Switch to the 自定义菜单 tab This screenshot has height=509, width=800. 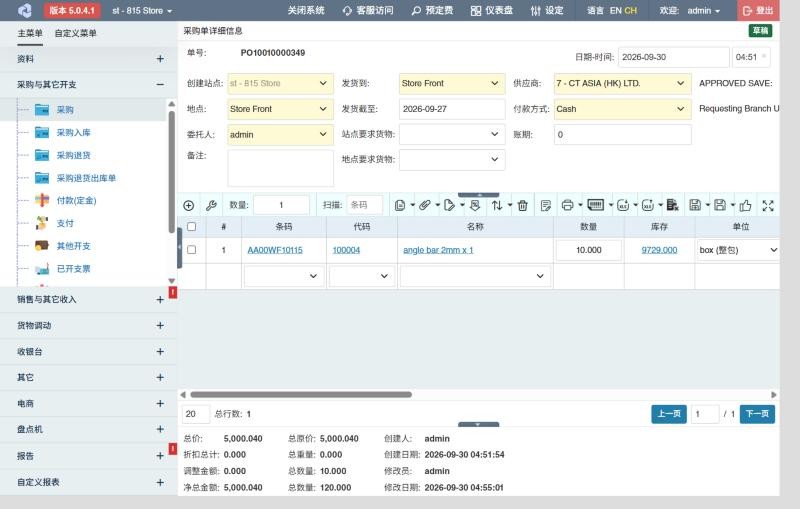[x=76, y=33]
